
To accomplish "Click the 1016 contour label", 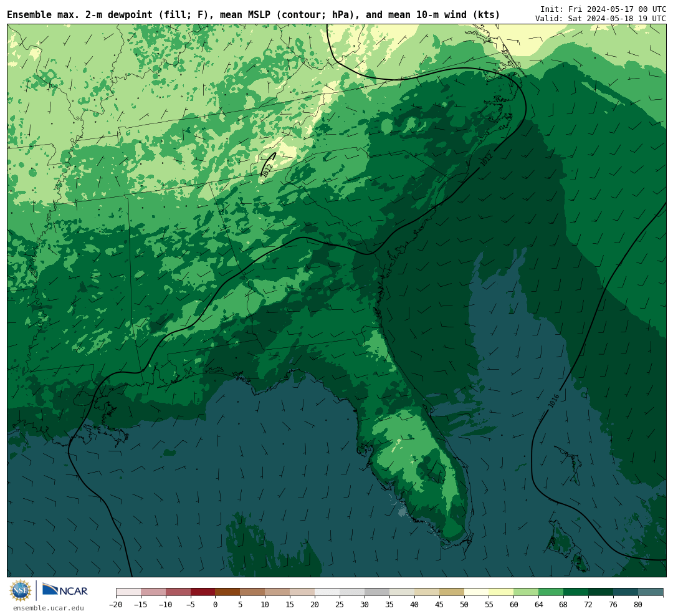I will pos(554,401).
